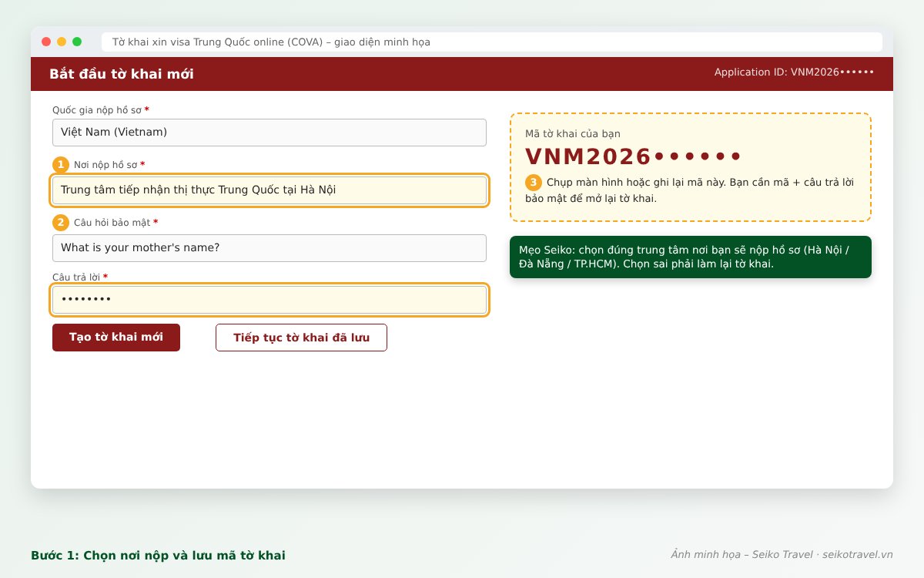Click the Tạo tờ khai mới button
The width and height of the screenshot is (924, 578).
(x=116, y=338)
